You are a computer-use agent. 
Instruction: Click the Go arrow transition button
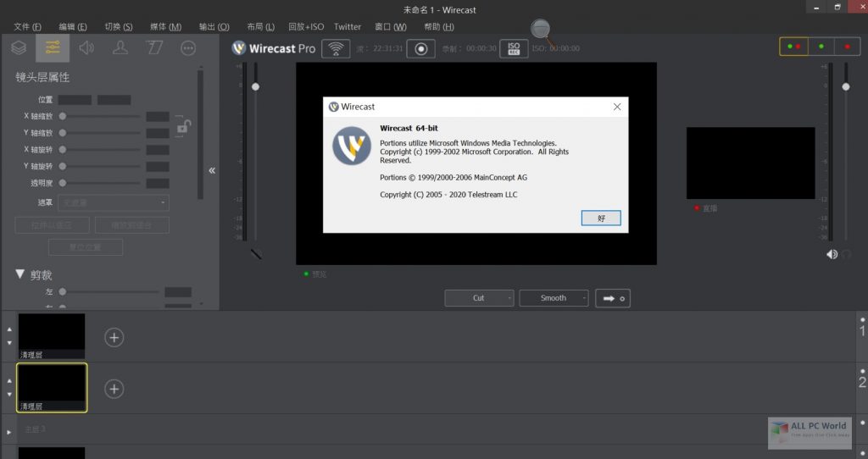tap(613, 298)
